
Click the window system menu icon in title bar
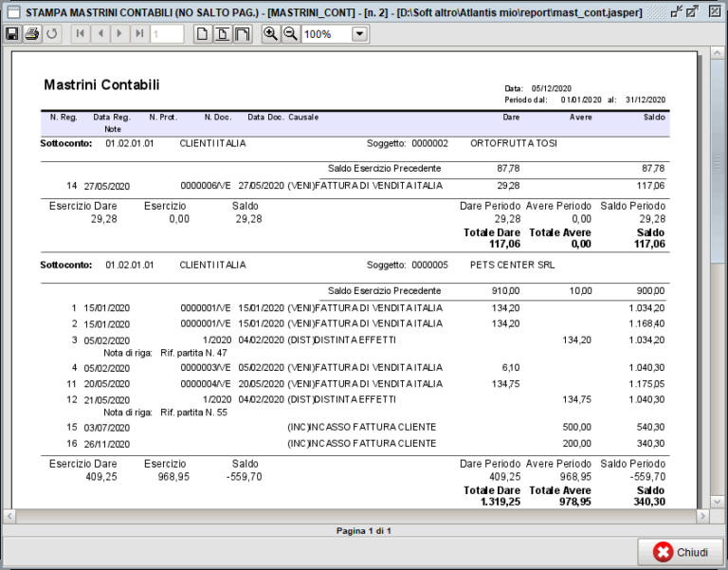point(12,11)
